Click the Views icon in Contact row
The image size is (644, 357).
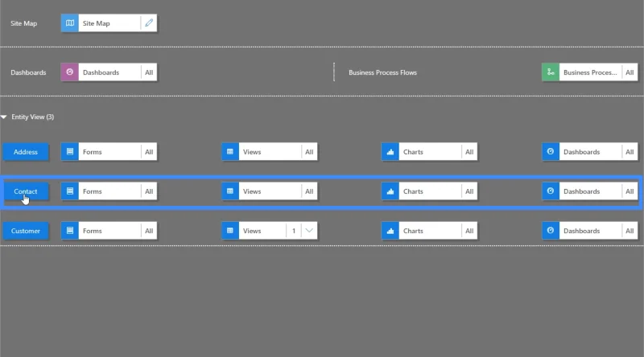(x=230, y=191)
